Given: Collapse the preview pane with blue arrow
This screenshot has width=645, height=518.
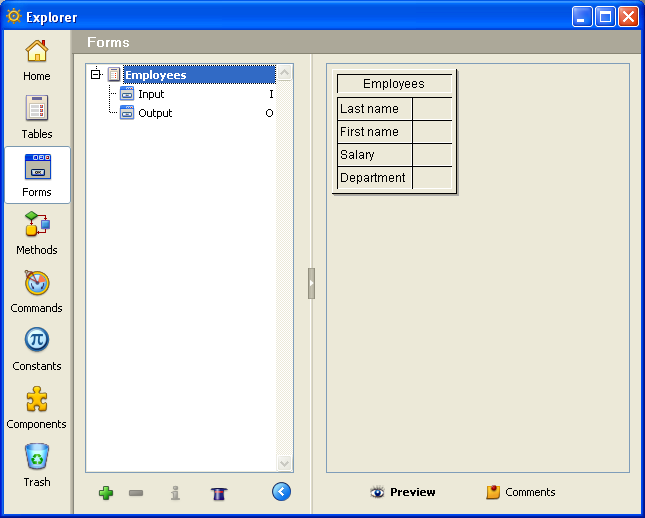Looking at the screenshot, I should pyautogui.click(x=281, y=492).
